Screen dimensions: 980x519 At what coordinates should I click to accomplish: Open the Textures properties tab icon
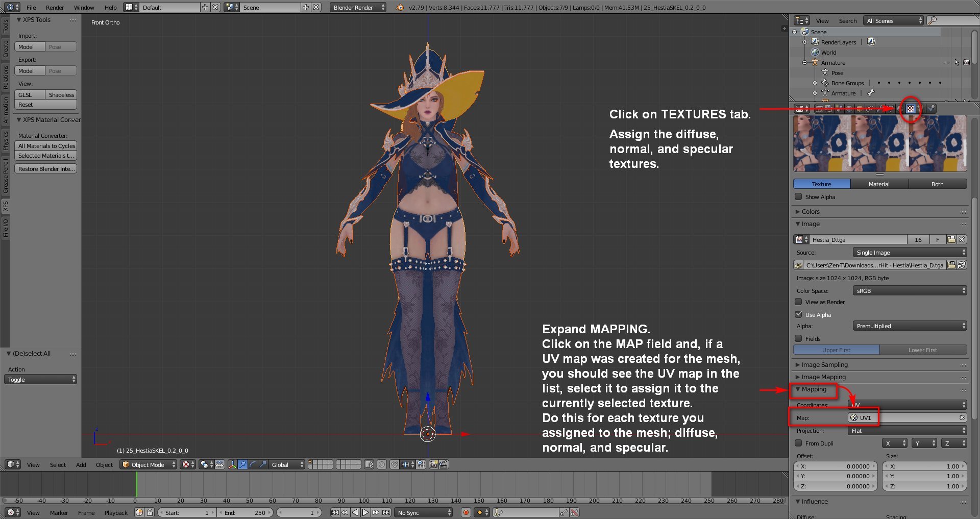coord(911,108)
